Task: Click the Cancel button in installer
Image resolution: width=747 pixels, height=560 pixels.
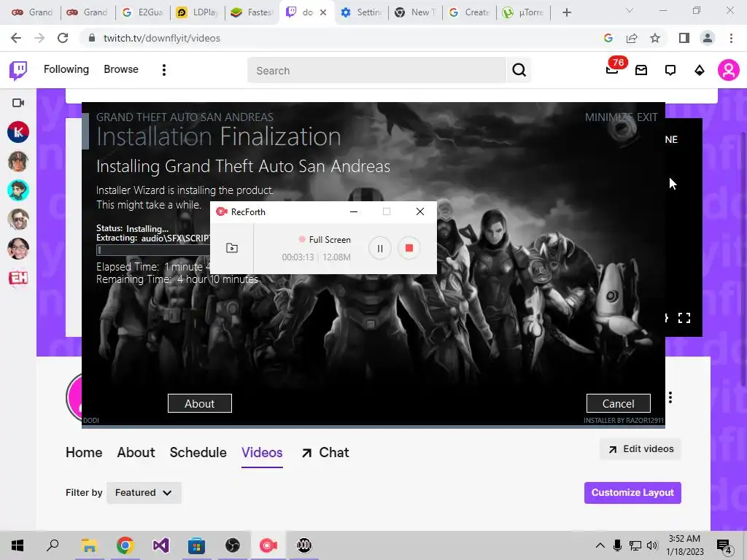Action: coord(618,403)
